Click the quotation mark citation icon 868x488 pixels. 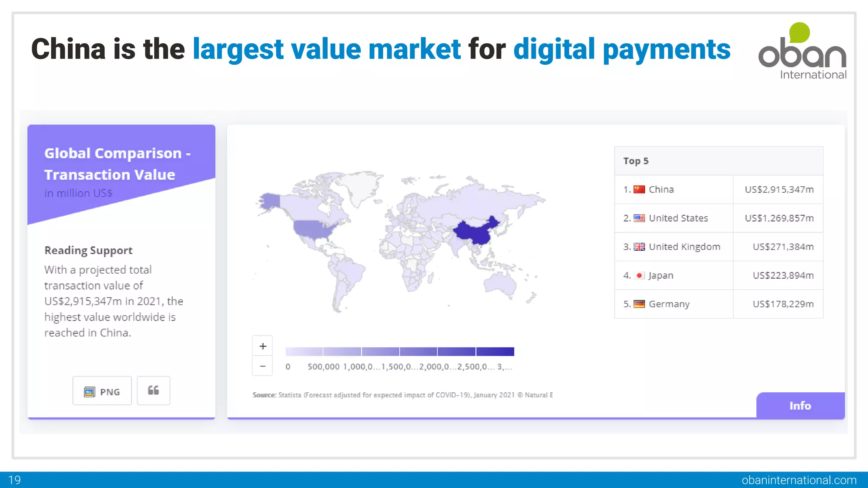pyautogui.click(x=153, y=391)
